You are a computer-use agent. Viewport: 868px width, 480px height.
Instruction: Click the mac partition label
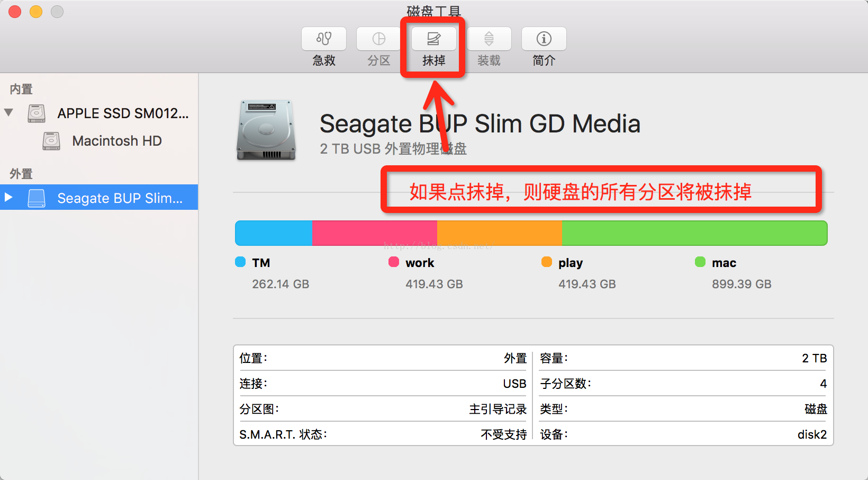(x=724, y=263)
